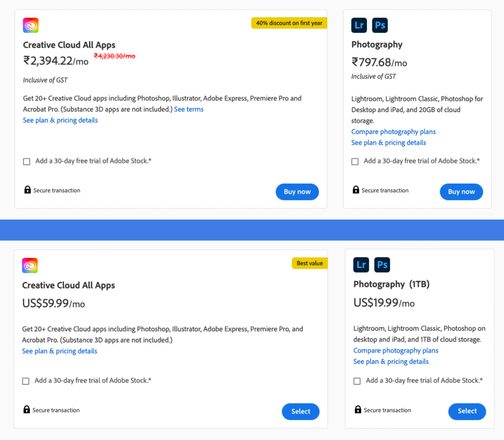The width and height of the screenshot is (504, 440).
Task: Click Photoshop icon in Photography (1TB) card
Action: point(382,265)
